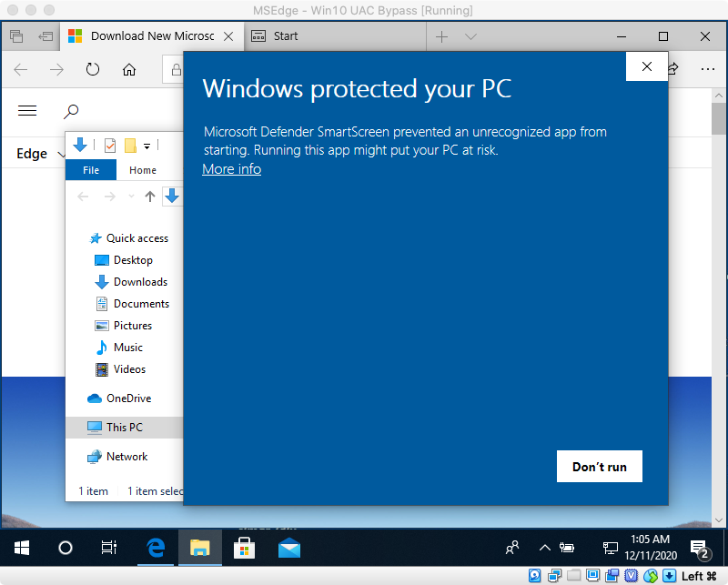Select OneDrive in navigation pane
This screenshot has height=585, width=728.
119,398
